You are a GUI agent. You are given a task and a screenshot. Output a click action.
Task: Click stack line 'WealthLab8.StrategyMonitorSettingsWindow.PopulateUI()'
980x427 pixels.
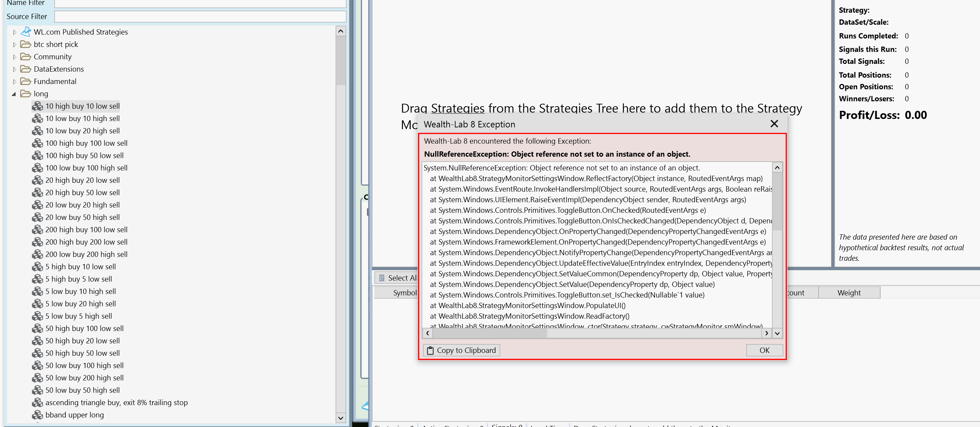click(532, 306)
